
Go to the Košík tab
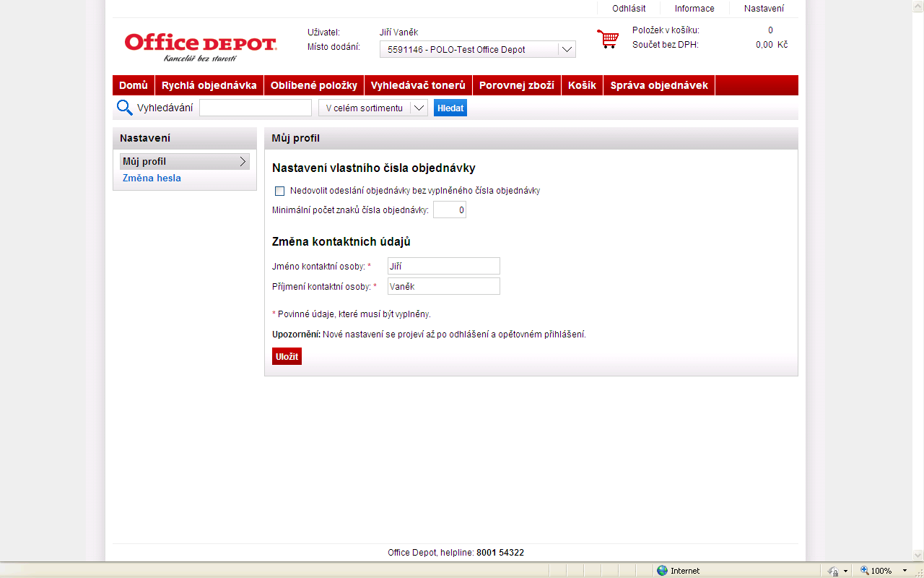click(x=582, y=85)
